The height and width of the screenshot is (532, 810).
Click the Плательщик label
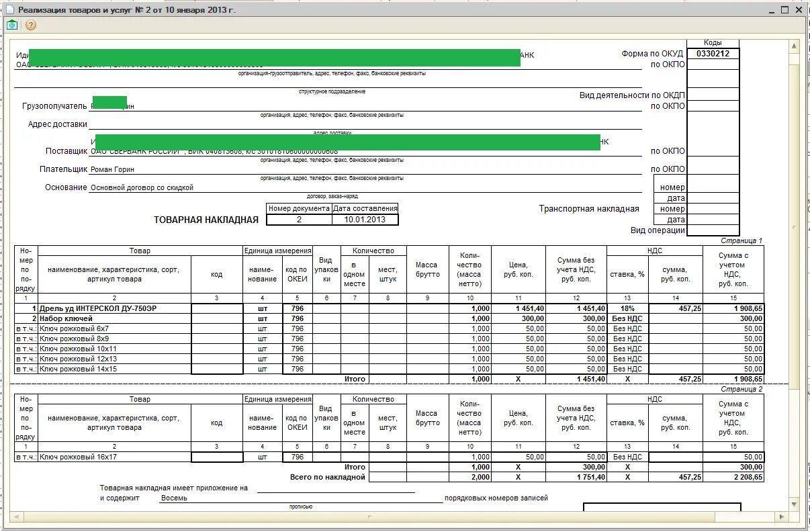pyautogui.click(x=63, y=169)
